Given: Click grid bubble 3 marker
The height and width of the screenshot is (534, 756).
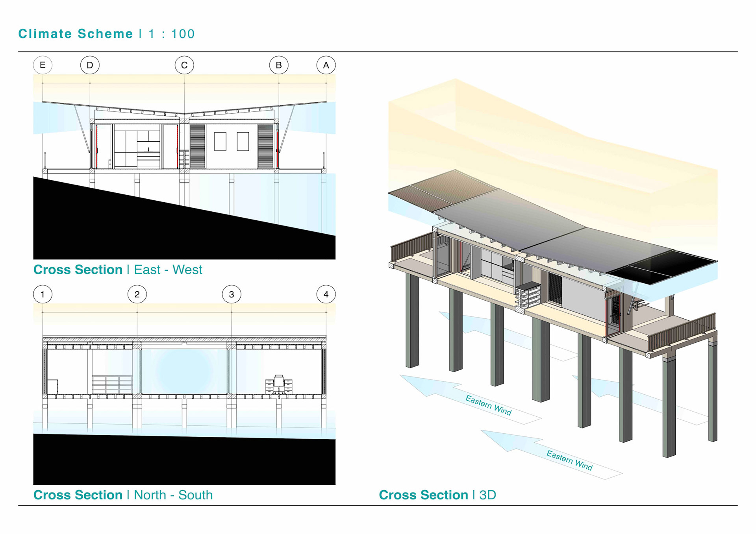Looking at the screenshot, I should coord(232,294).
